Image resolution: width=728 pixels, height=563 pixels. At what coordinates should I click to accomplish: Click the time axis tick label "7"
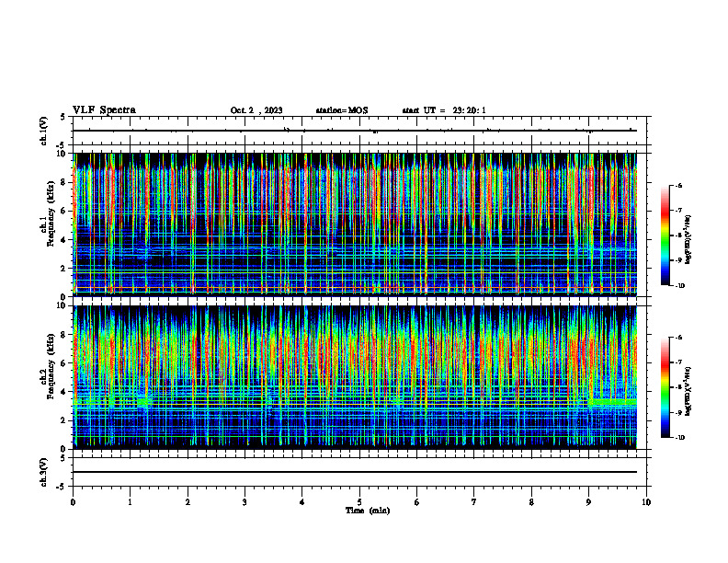(474, 502)
